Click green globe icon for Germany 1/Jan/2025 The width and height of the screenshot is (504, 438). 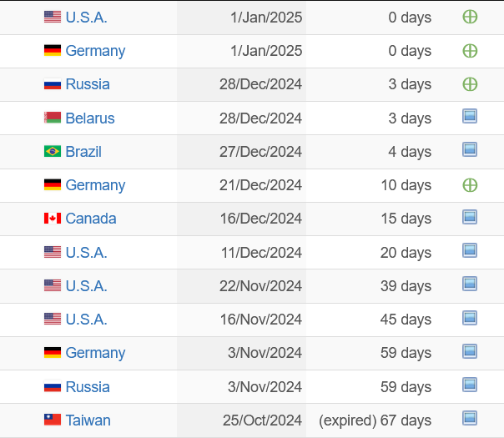[x=470, y=51]
